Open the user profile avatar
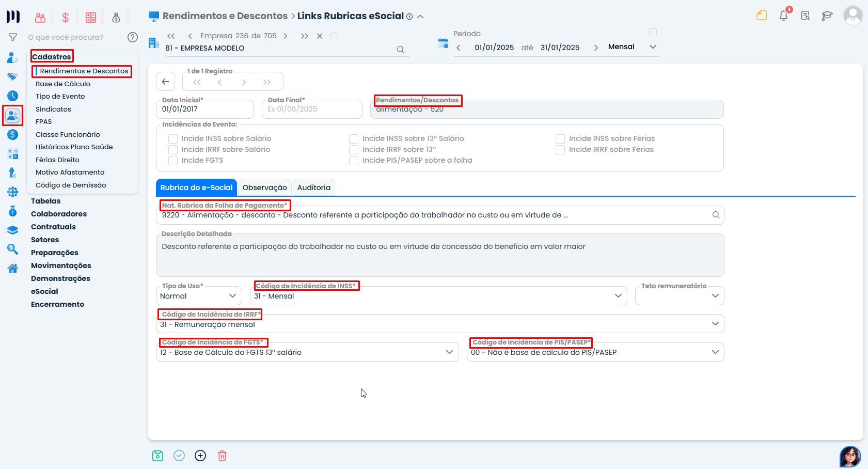The image size is (868, 469). [x=853, y=15]
